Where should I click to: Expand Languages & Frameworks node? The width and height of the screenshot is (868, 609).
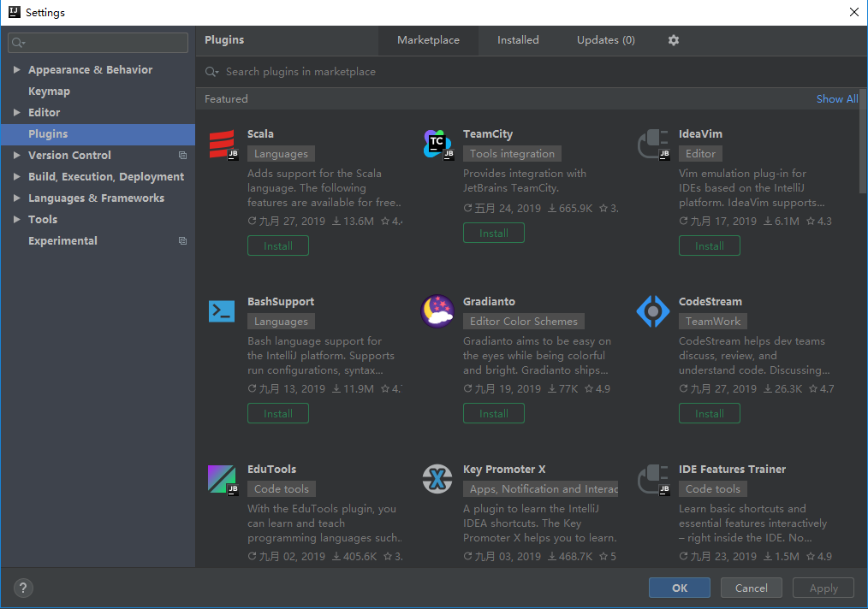point(16,198)
